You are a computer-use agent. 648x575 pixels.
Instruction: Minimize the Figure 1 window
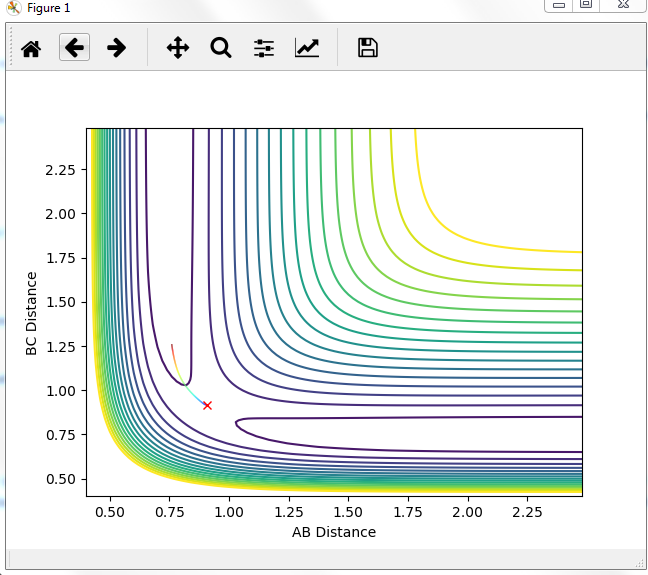pyautogui.click(x=558, y=5)
